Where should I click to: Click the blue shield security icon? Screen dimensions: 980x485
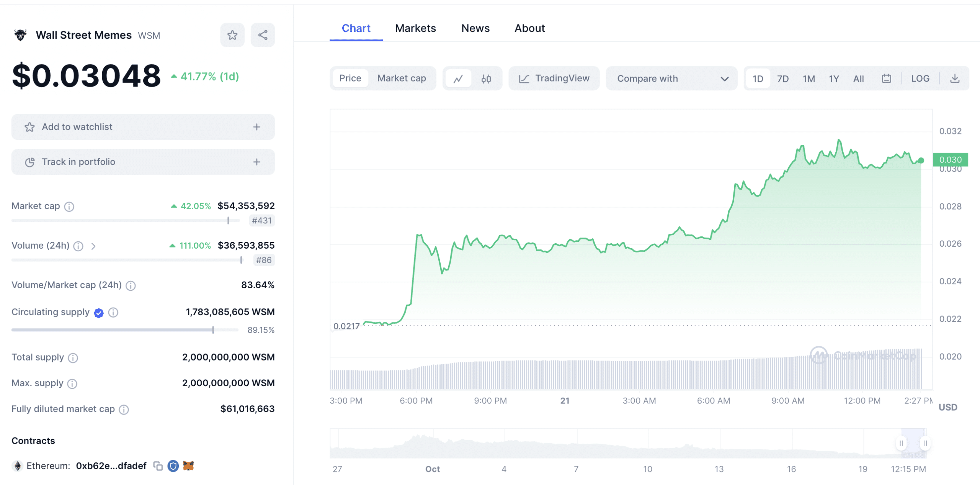click(x=173, y=466)
